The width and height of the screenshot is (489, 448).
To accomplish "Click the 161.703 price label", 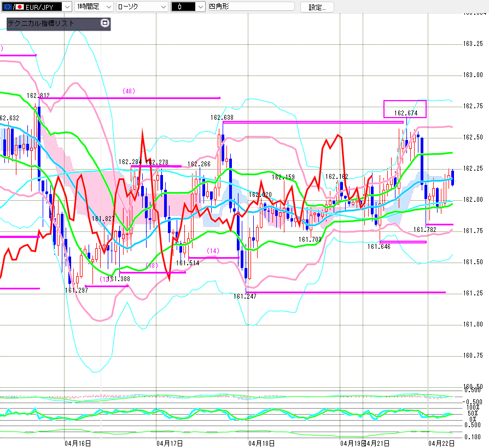I will [x=310, y=240].
